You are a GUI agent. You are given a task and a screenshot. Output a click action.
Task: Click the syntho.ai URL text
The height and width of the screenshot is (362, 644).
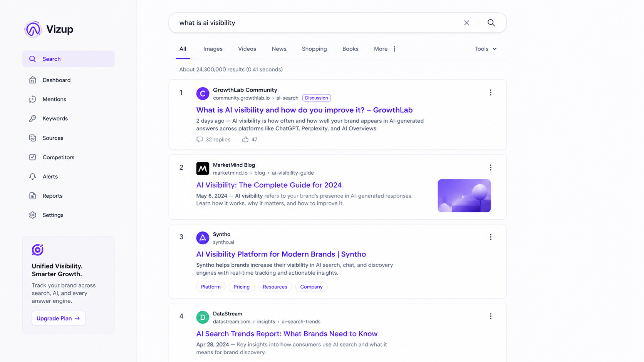click(x=223, y=242)
